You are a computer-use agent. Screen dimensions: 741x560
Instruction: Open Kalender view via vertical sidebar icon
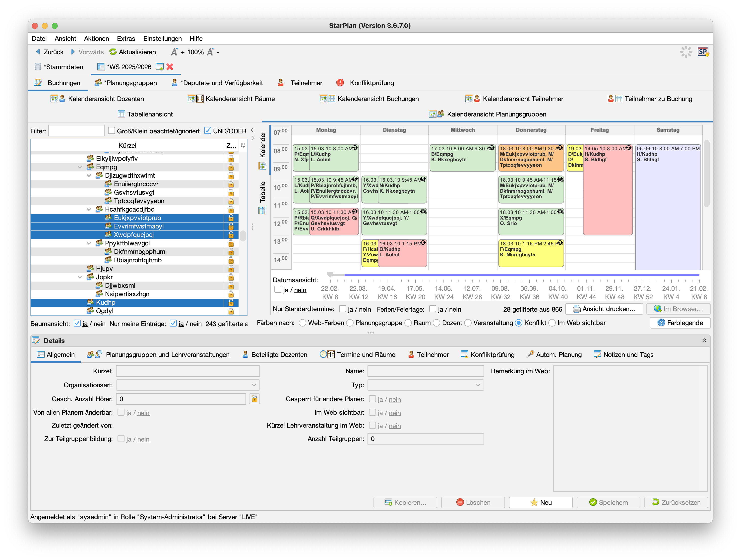pyautogui.click(x=262, y=166)
